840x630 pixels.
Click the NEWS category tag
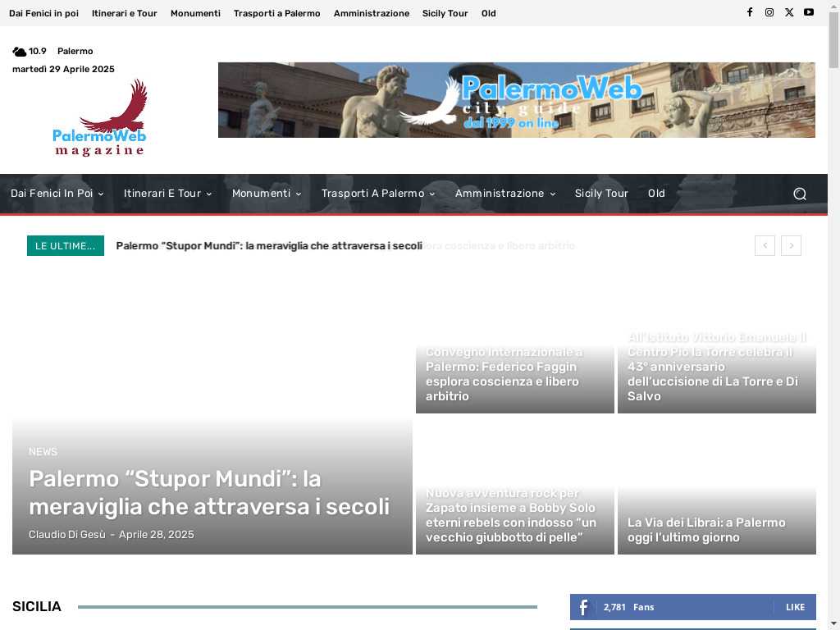click(x=43, y=452)
